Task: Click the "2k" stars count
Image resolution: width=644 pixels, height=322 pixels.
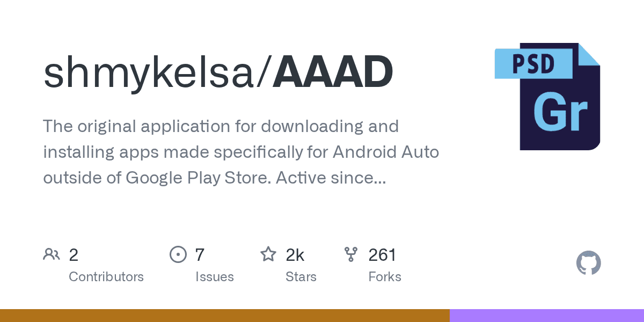Action: tap(295, 255)
